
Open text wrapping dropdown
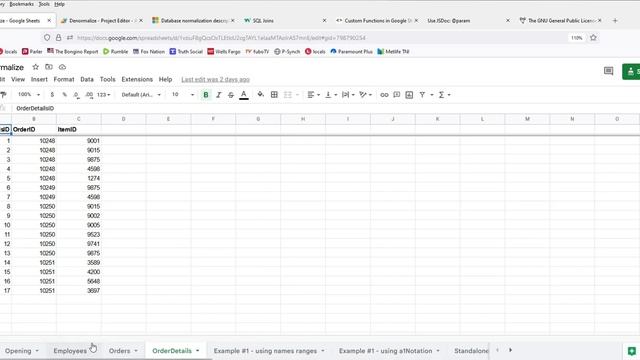[x=348, y=95]
